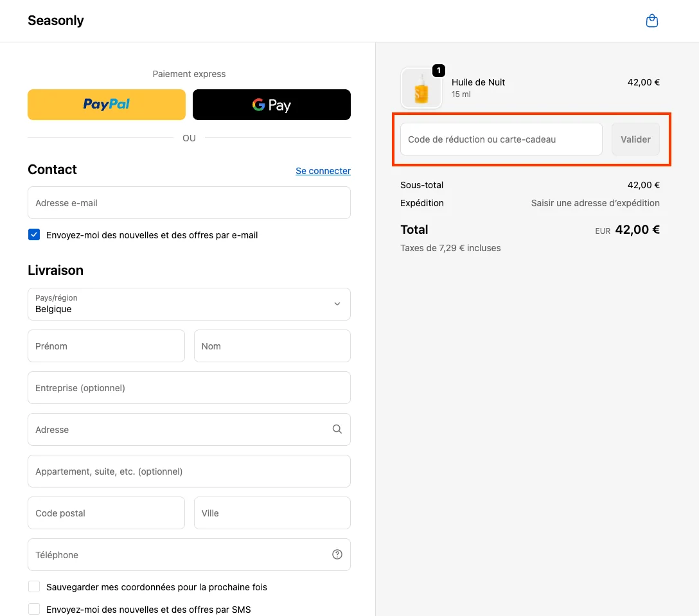Click into the Ville field

(x=272, y=513)
